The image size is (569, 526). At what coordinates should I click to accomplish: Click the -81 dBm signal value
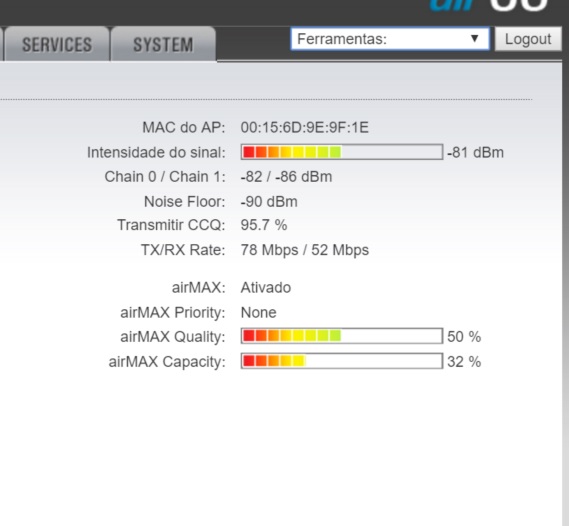point(475,152)
